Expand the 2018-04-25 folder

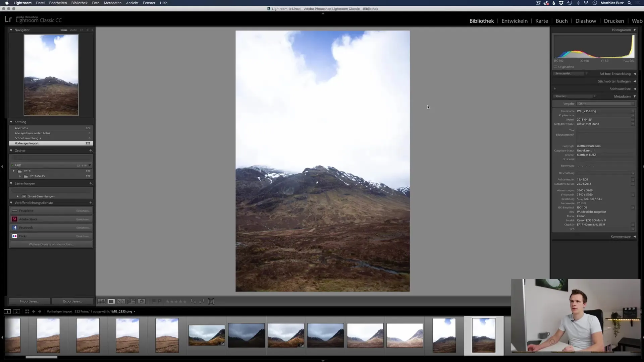(20, 176)
